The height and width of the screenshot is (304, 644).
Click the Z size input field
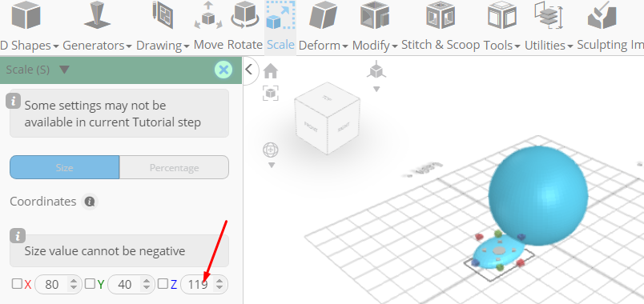tap(203, 284)
